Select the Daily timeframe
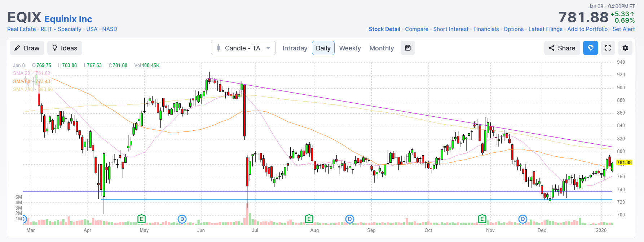 pos(323,48)
